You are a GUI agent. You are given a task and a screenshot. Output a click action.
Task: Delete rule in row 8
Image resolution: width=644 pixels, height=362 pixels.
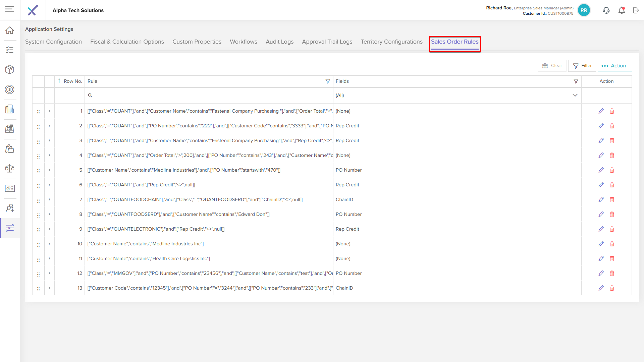tap(612, 214)
